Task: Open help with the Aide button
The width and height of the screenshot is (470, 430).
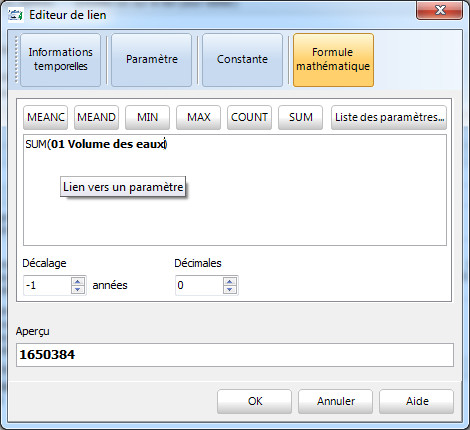Action: 417,401
